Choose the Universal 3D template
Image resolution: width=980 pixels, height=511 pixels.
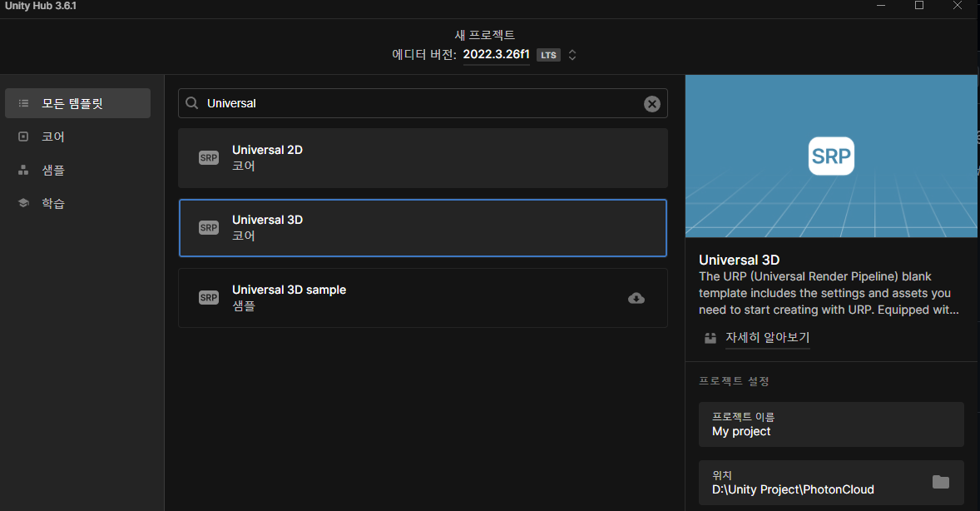click(x=423, y=228)
